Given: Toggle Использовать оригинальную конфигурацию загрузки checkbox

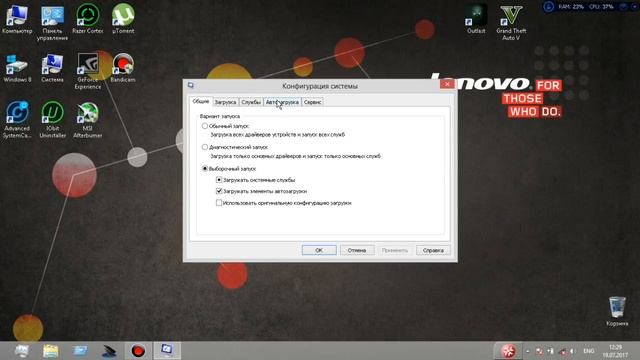Looking at the screenshot, I should pos(219,203).
